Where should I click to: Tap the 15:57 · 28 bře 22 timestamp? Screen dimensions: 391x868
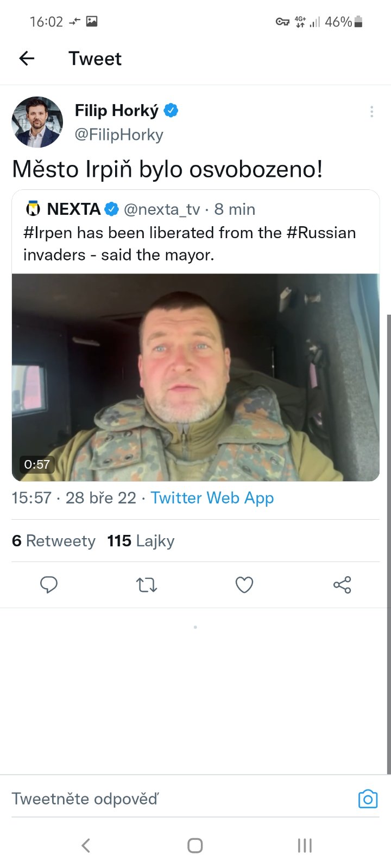[74, 497]
